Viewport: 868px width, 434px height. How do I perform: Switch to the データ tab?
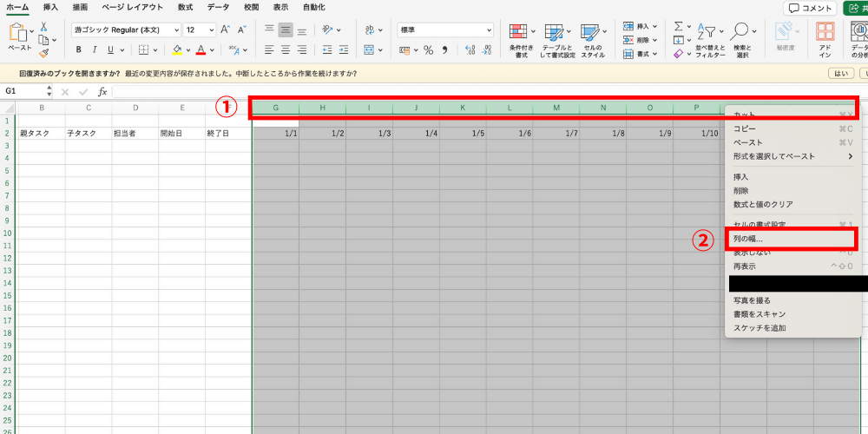(x=218, y=7)
